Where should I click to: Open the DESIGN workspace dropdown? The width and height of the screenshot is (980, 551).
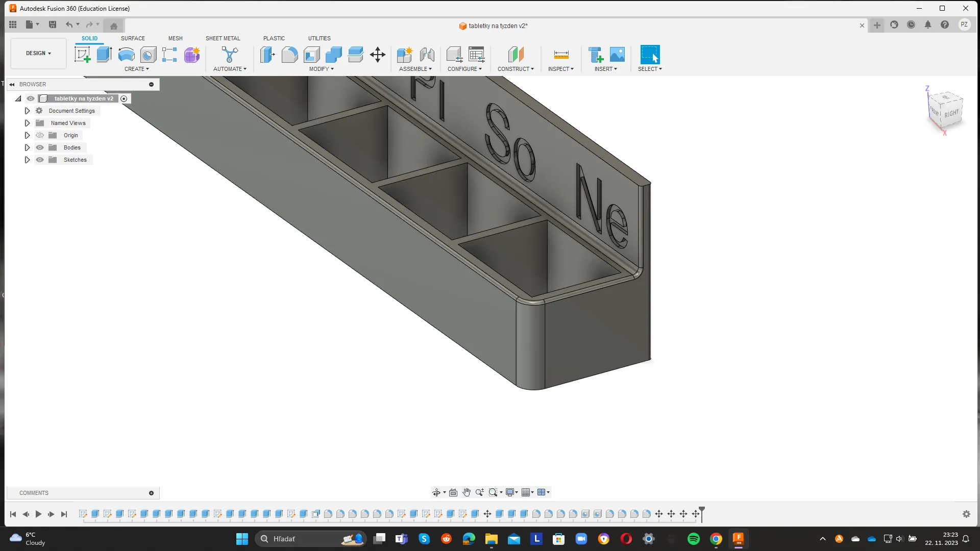pyautogui.click(x=38, y=53)
